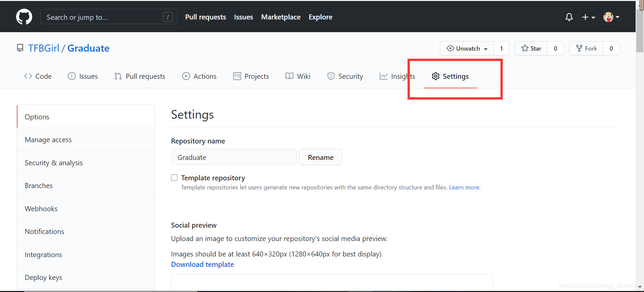The image size is (644, 292).
Task: Click the Pull requests tab icon
Action: pyautogui.click(x=118, y=76)
